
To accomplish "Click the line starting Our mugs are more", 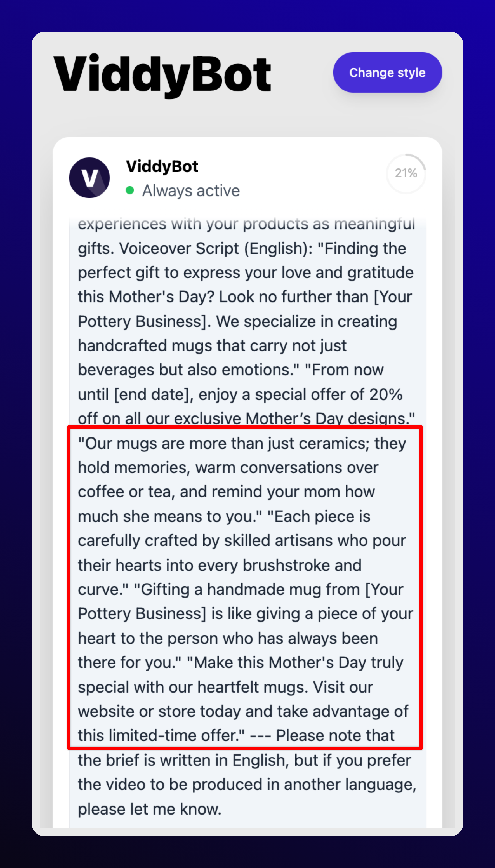I will 242,444.
